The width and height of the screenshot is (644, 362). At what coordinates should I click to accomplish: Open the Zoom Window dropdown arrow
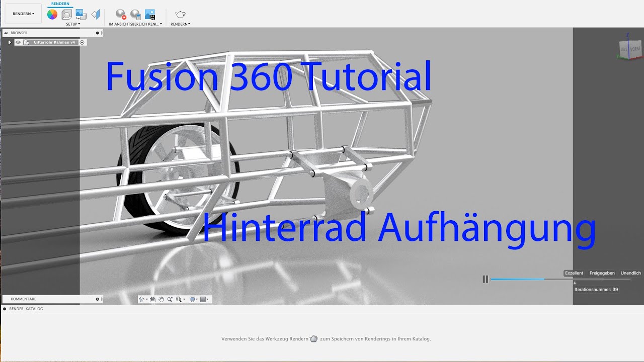pos(184,300)
